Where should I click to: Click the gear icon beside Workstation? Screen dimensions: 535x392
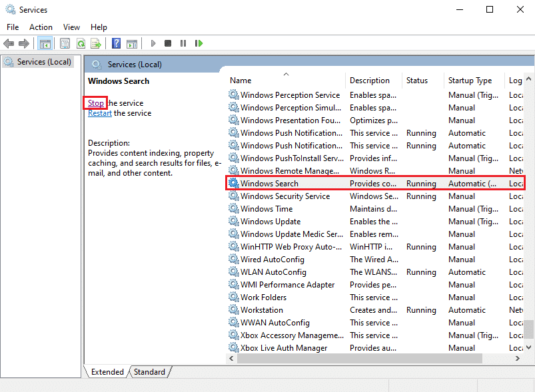[x=233, y=309]
